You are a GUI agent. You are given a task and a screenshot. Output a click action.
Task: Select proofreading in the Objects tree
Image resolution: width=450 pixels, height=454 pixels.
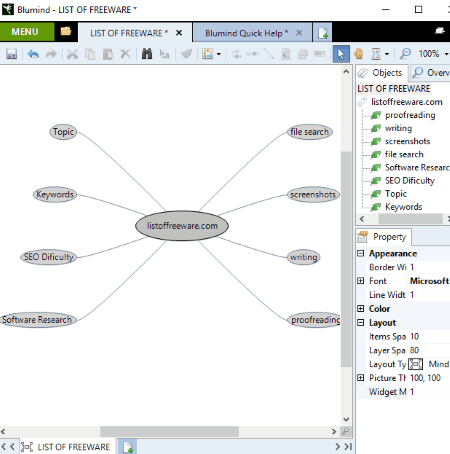coord(410,115)
